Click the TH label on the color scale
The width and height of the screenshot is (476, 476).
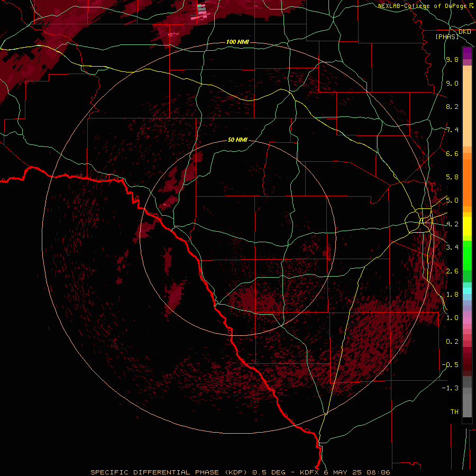(x=454, y=412)
